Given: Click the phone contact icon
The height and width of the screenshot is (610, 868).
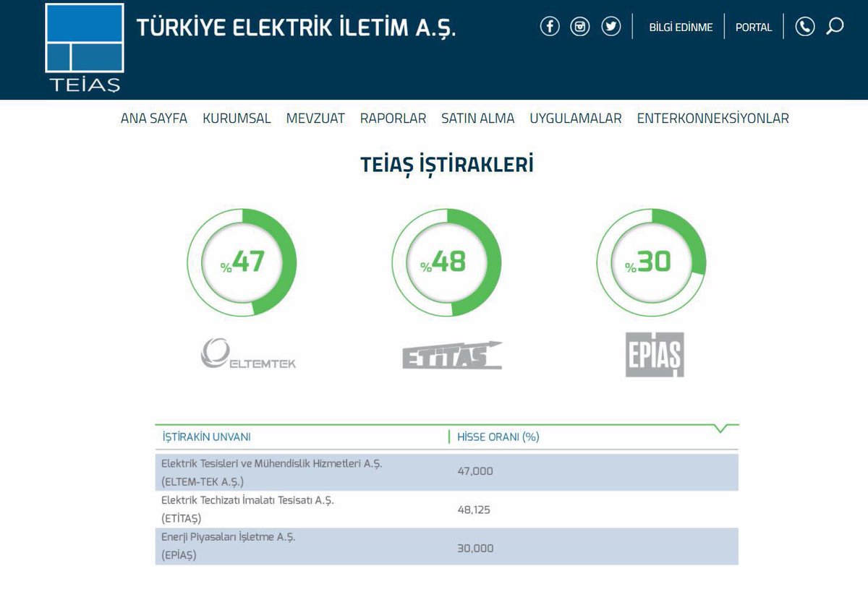Looking at the screenshot, I should (805, 27).
